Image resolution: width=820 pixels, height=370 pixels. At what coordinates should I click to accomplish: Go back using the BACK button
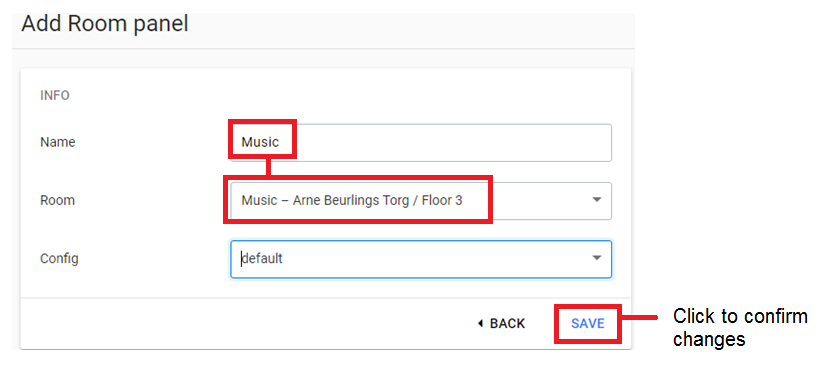(502, 323)
